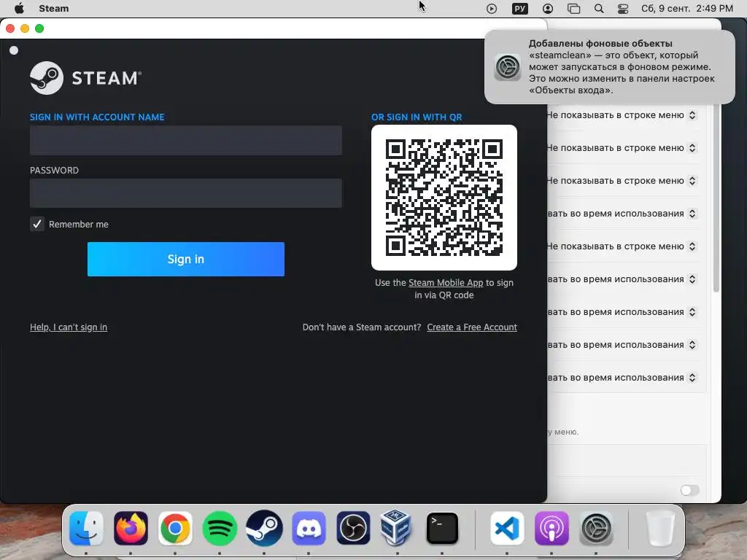Click the blue Sign in button
Screen dimensions: 747x560
click(186, 259)
